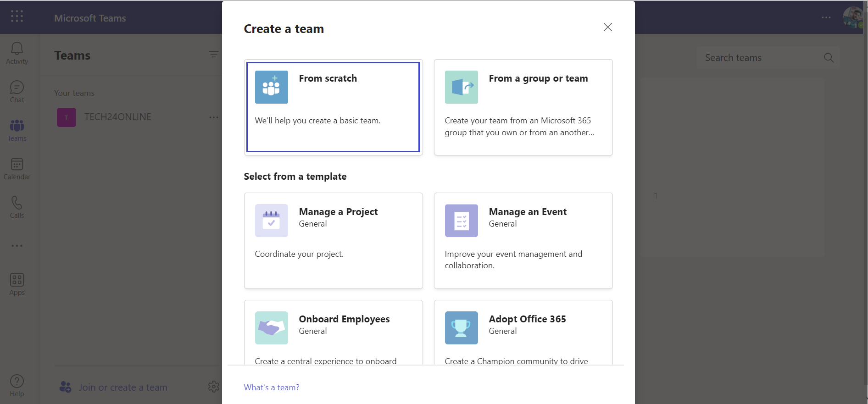This screenshot has width=868, height=404.
Task: Click 'Select from a template' heading
Action: (x=295, y=177)
